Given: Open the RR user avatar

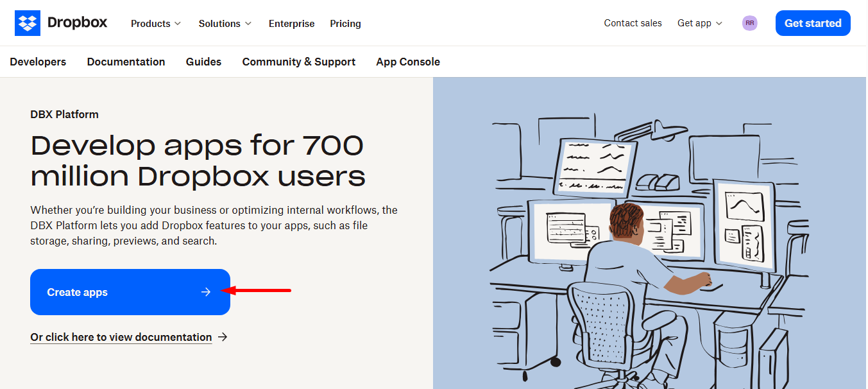Looking at the screenshot, I should coord(749,23).
